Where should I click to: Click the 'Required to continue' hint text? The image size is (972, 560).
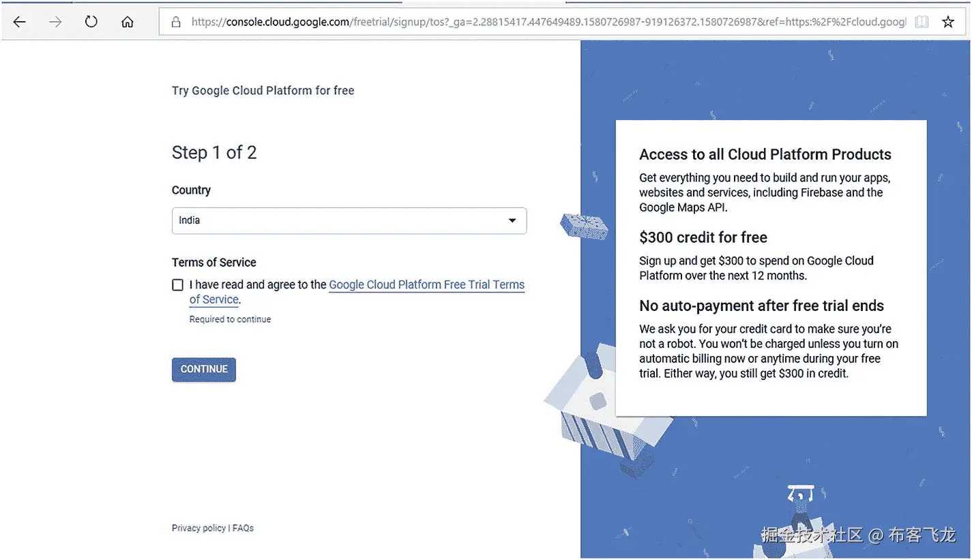point(230,319)
